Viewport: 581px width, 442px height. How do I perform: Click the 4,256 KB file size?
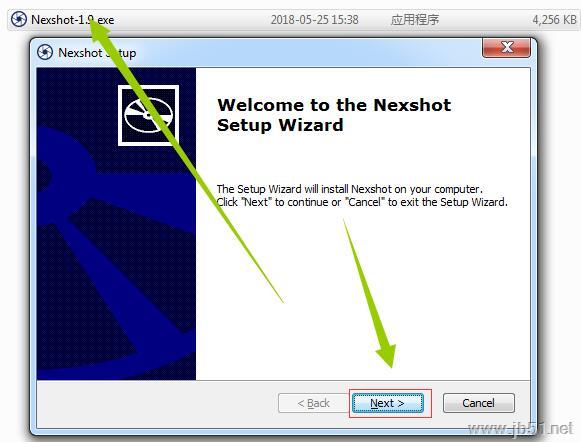(554, 20)
